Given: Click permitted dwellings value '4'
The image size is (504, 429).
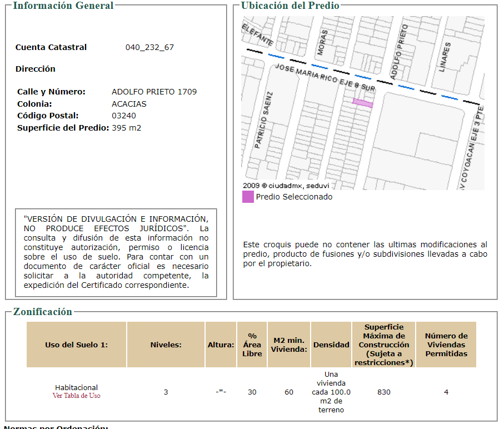Looking at the screenshot, I should pos(446,392).
